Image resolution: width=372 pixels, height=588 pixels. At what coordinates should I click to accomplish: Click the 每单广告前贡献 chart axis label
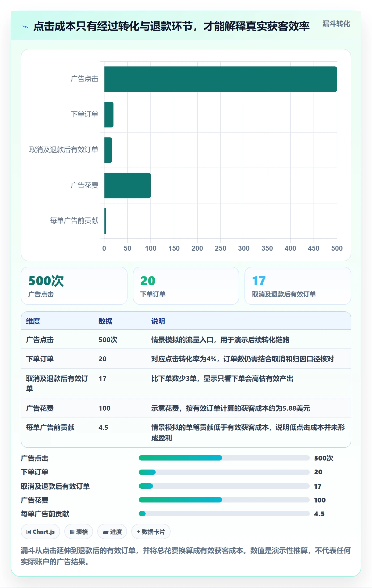(74, 220)
